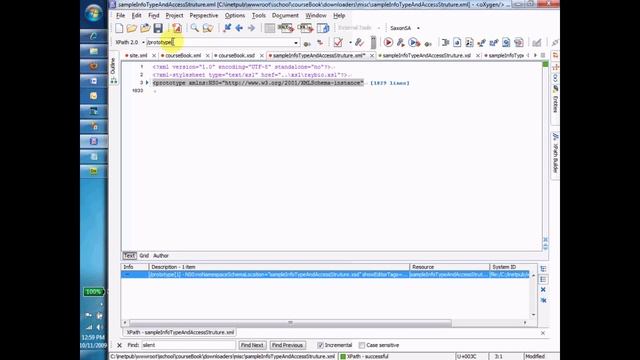
Task: Click the volume icon in system tray
Action: (x=99, y=327)
